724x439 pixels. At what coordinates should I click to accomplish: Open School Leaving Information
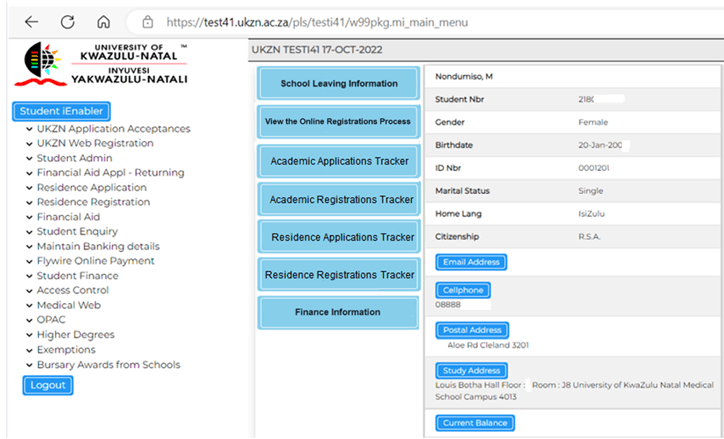pyautogui.click(x=338, y=84)
